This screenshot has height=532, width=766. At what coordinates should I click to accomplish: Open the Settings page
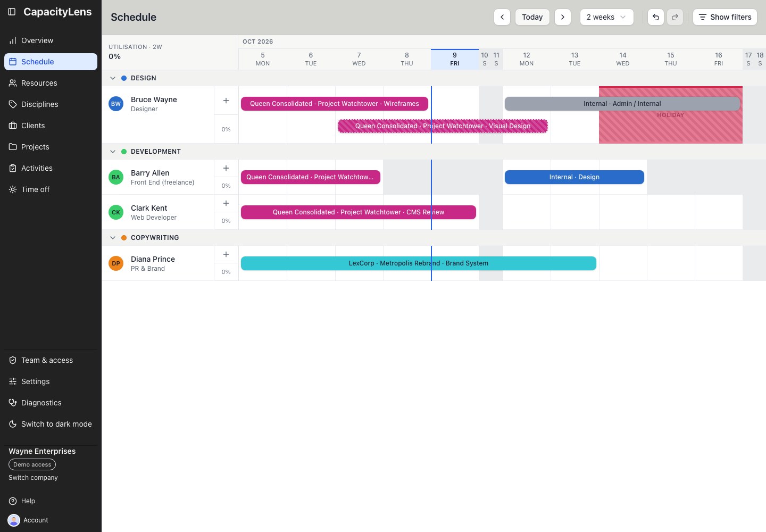[51, 381]
